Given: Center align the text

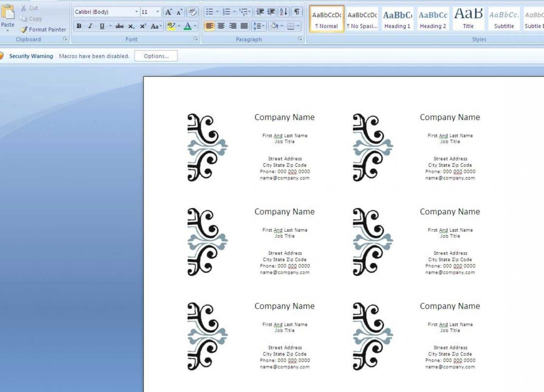Looking at the screenshot, I should [221, 25].
